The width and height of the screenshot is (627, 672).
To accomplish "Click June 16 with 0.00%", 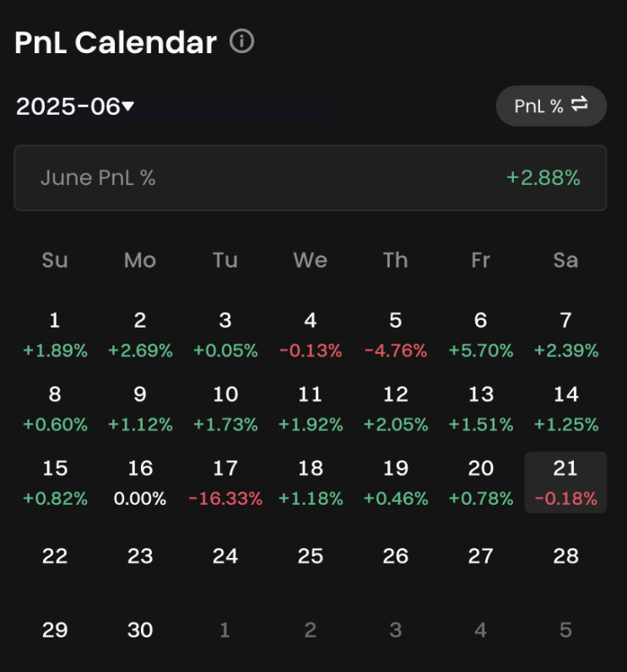I will click(140, 482).
